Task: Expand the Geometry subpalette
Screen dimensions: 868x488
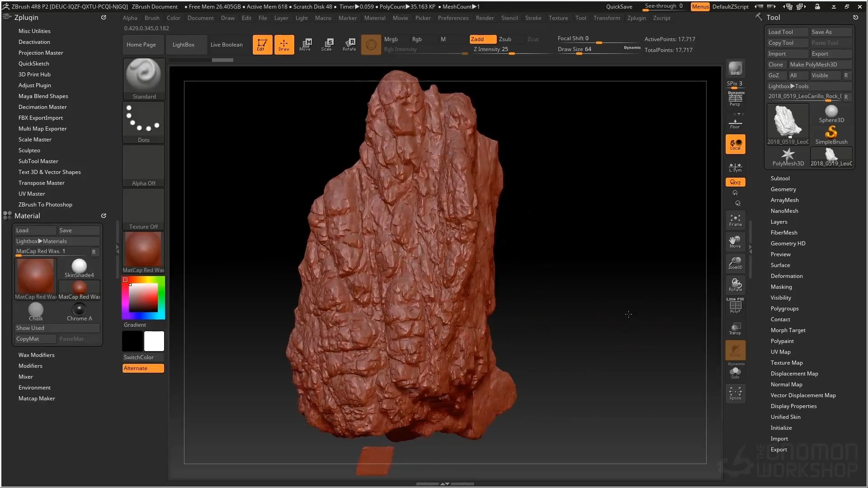Action: [783, 189]
